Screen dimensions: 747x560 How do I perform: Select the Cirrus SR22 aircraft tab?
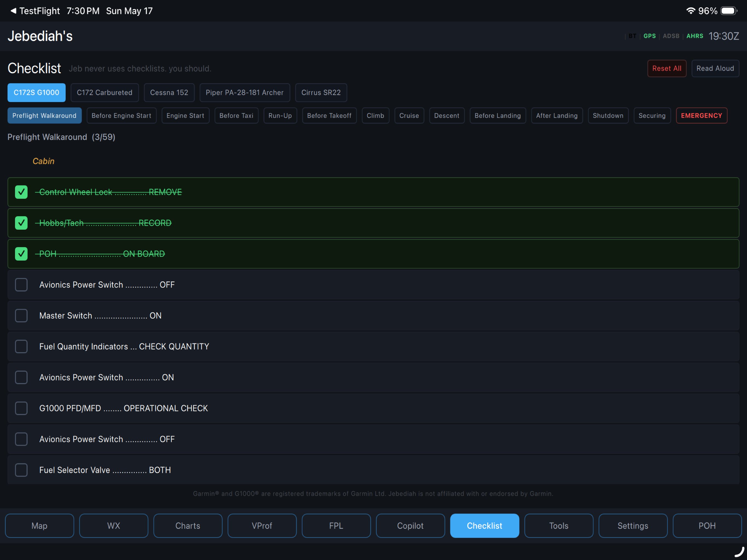pos(321,92)
